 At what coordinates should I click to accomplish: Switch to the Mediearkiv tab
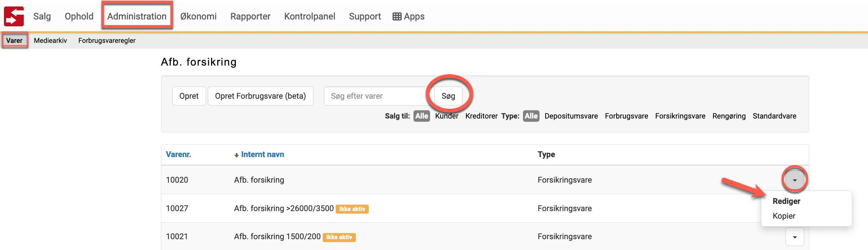50,40
